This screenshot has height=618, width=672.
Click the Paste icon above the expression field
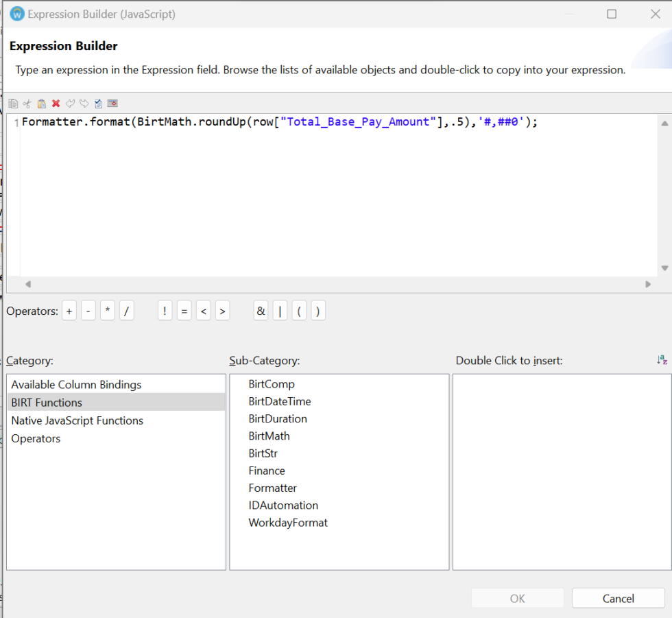coord(41,103)
